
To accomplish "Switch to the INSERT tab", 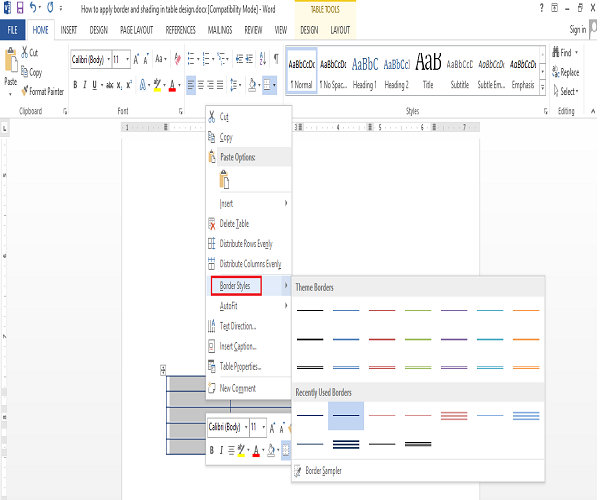I will tap(68, 30).
